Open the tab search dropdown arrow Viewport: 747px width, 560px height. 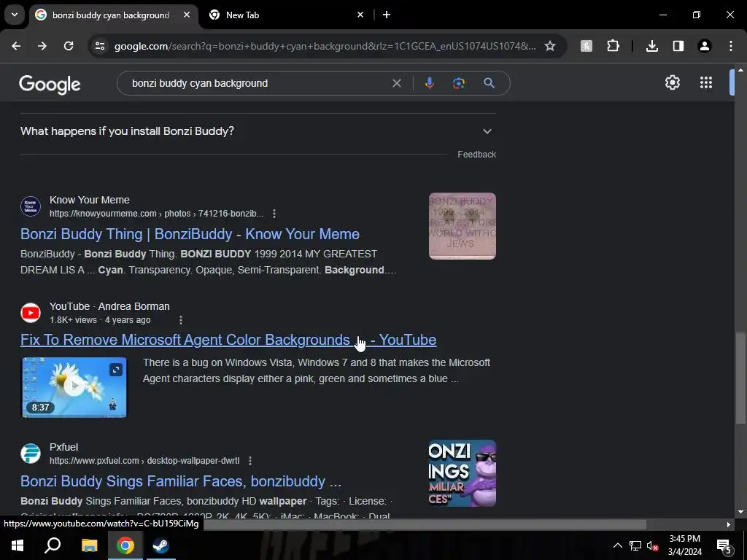tap(15, 15)
